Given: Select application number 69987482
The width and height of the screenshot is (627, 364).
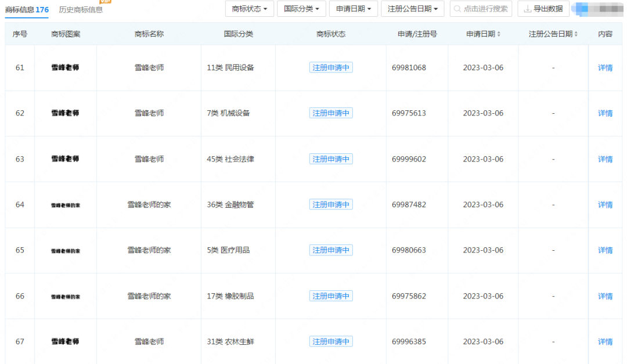Looking at the screenshot, I should (x=409, y=205).
